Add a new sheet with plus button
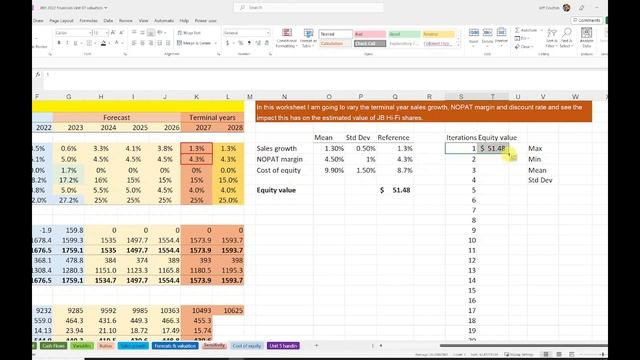The image size is (640, 360). [x=316, y=346]
